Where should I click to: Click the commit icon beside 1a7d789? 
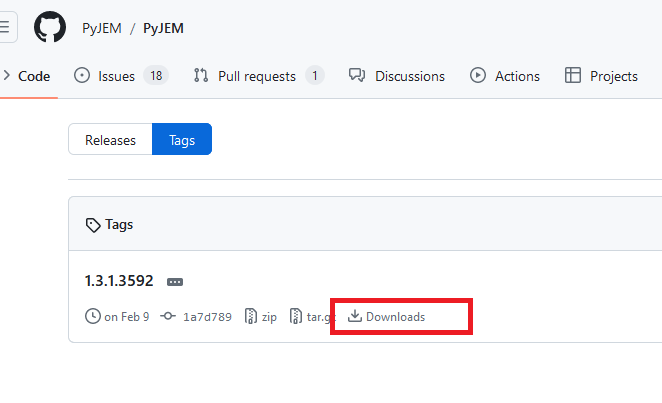(168, 316)
